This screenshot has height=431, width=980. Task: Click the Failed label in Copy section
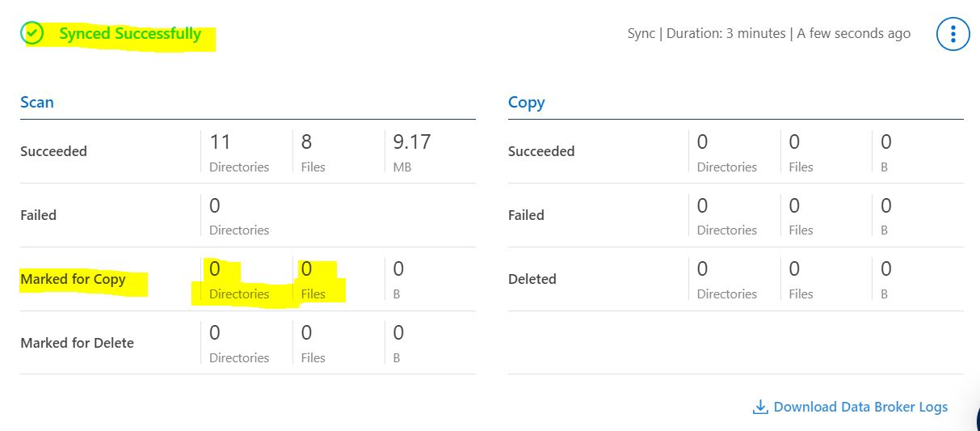(526, 215)
